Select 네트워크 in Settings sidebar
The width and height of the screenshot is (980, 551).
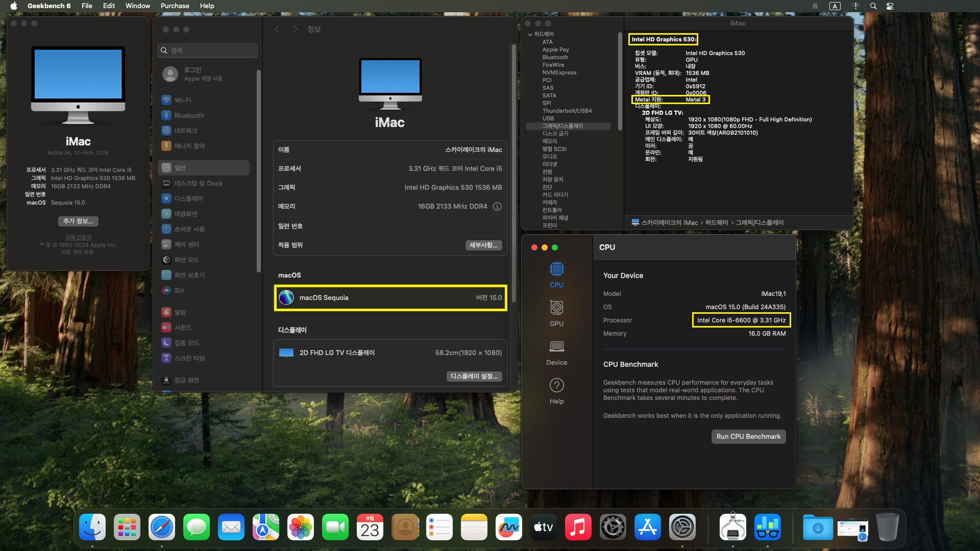tap(204, 131)
